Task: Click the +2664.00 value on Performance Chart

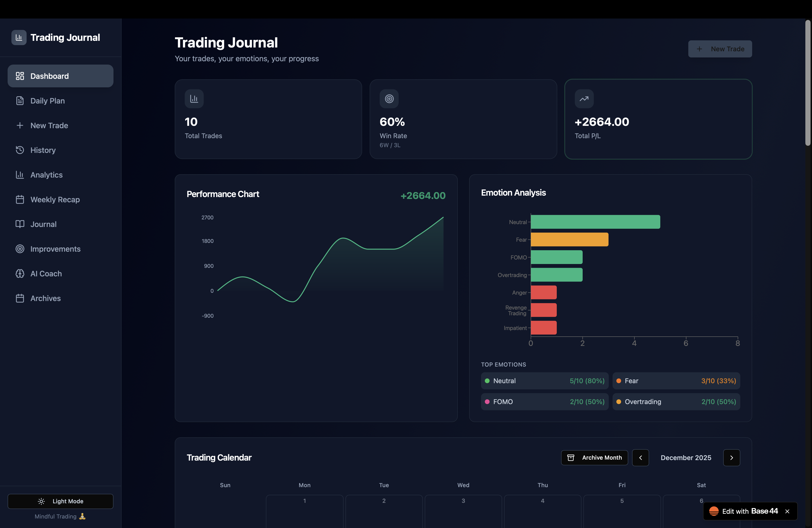Action: [x=423, y=196]
